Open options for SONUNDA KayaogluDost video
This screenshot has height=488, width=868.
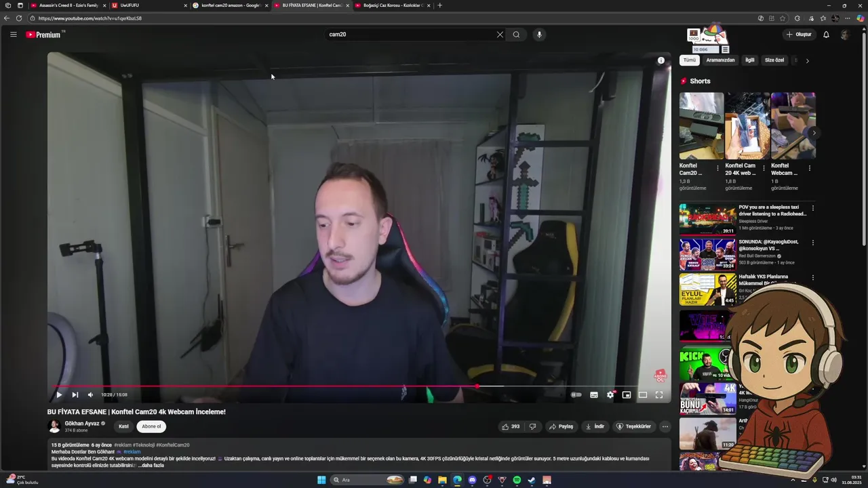812,243
